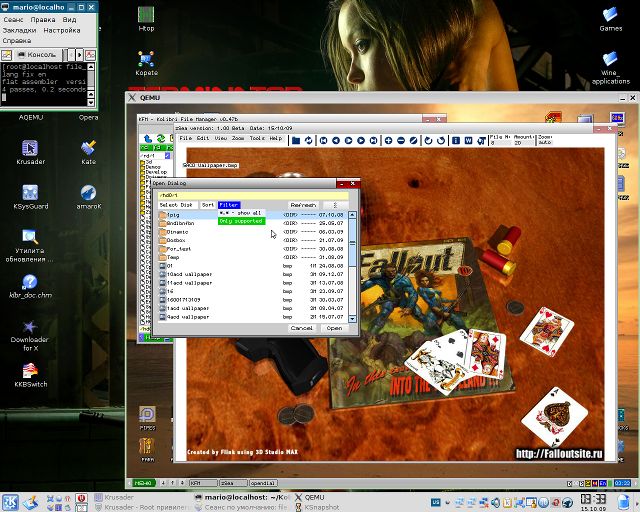Open the Games folder icon
The width and height of the screenshot is (640, 512).
point(610,15)
